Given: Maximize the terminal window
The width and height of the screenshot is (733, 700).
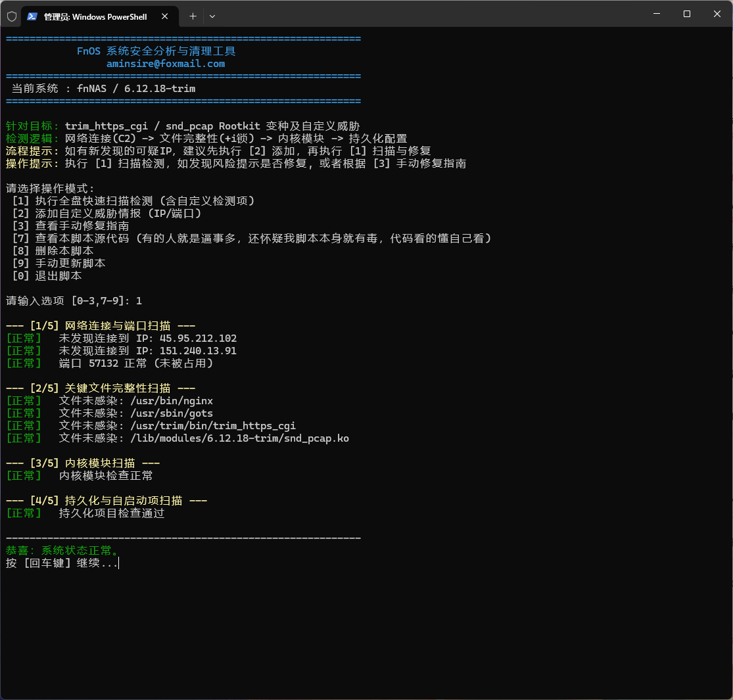Looking at the screenshot, I should point(686,14).
